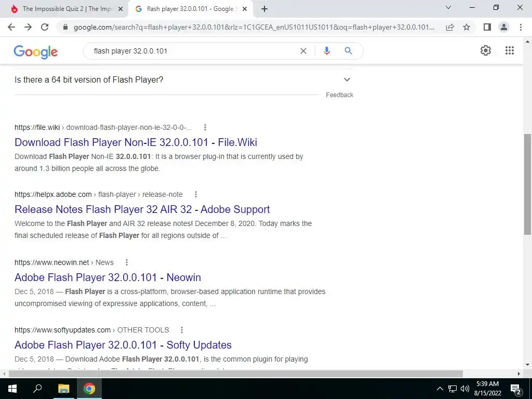Open more options for helpx.adobe.com result

pos(196,194)
